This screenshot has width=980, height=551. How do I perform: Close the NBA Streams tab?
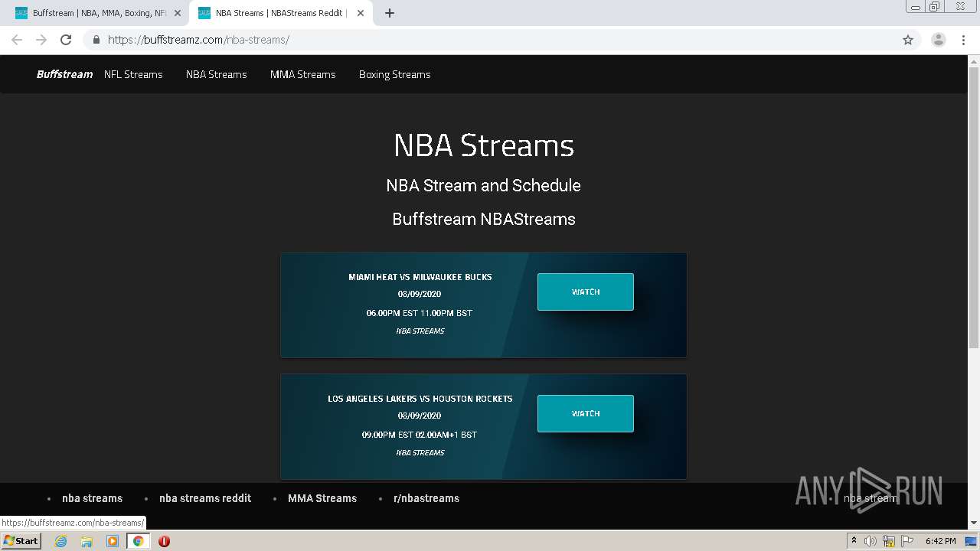click(361, 13)
